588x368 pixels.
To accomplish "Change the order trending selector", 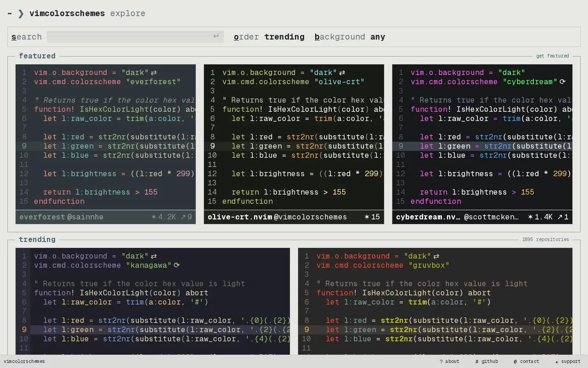I will click(x=269, y=37).
